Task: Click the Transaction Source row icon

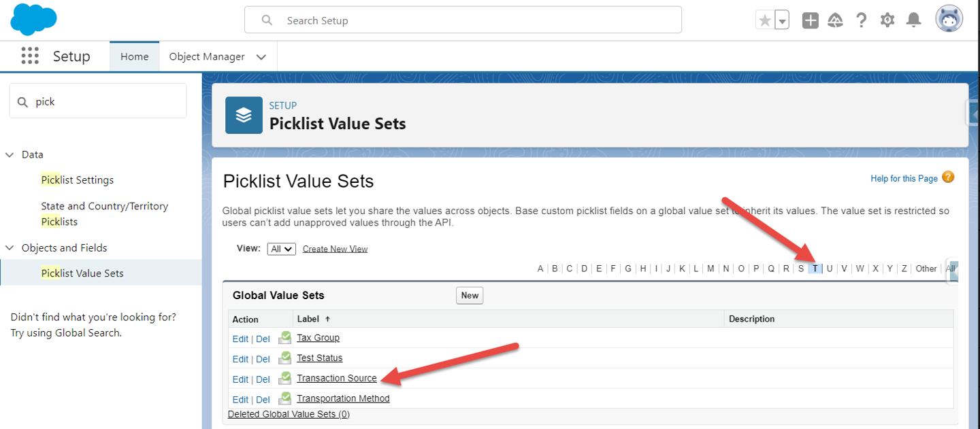Action: tap(284, 378)
